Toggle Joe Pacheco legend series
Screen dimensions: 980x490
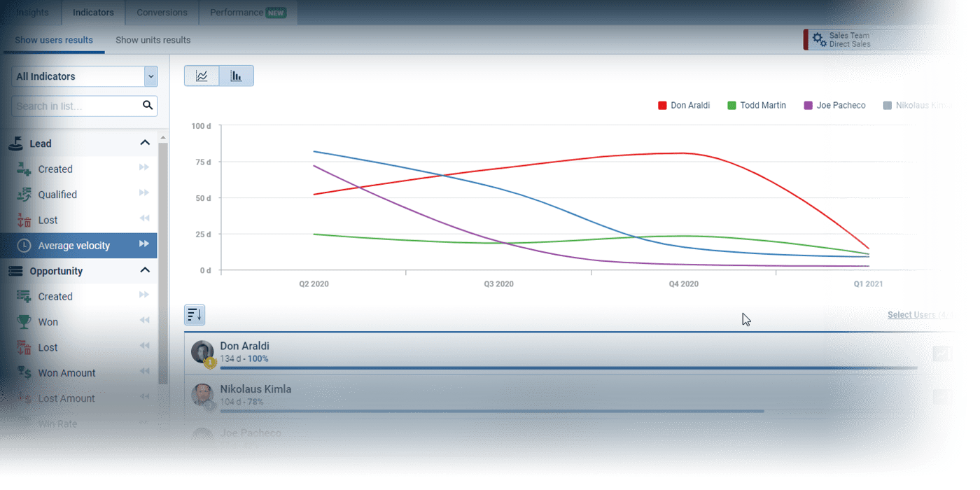834,106
